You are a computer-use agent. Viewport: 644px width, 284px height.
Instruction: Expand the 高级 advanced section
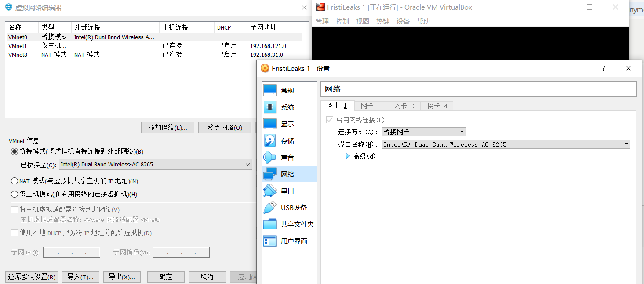tap(348, 156)
